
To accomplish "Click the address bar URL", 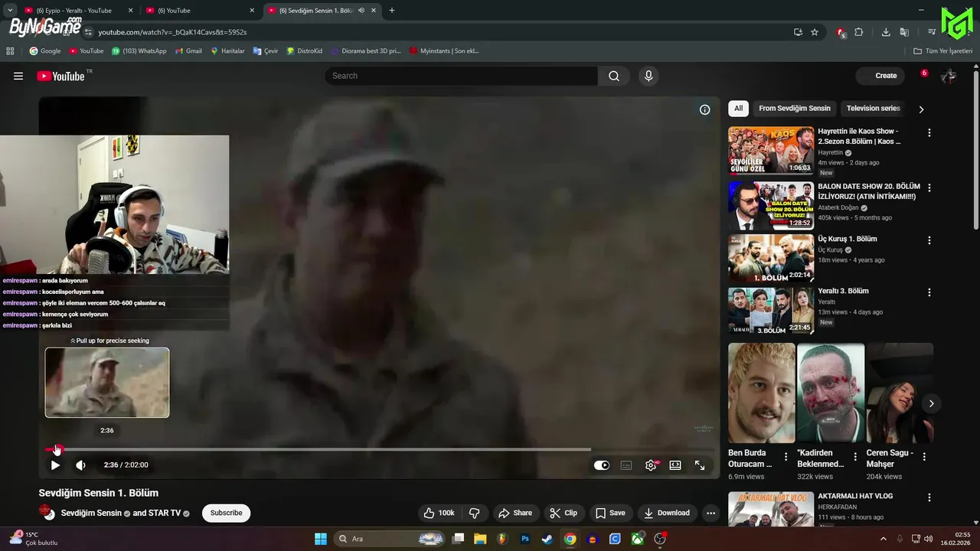I will (x=172, y=32).
